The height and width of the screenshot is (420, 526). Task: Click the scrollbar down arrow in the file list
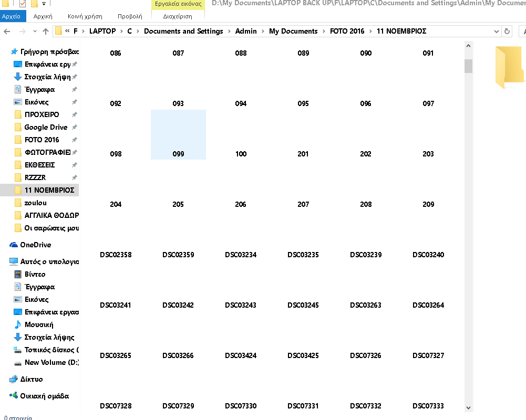tap(468, 407)
